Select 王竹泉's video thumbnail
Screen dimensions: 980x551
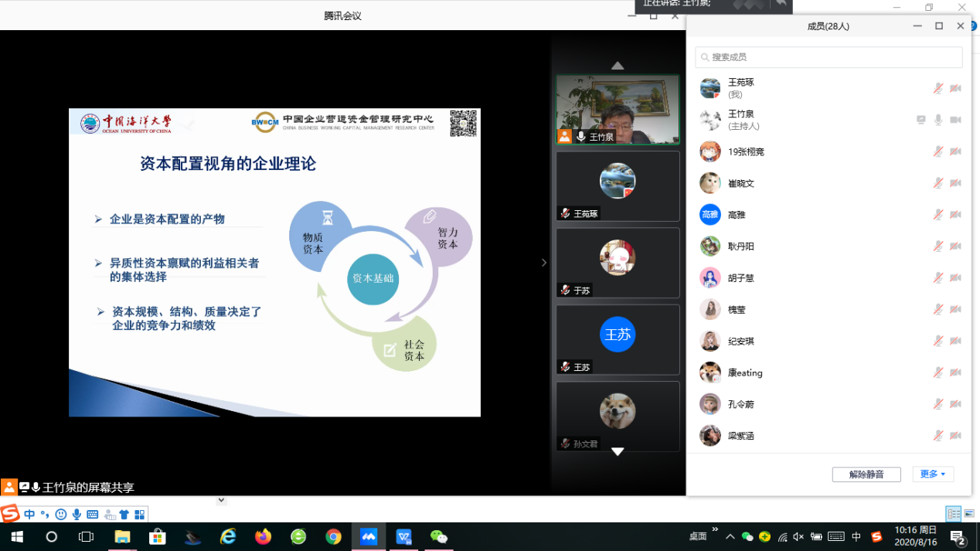[618, 109]
